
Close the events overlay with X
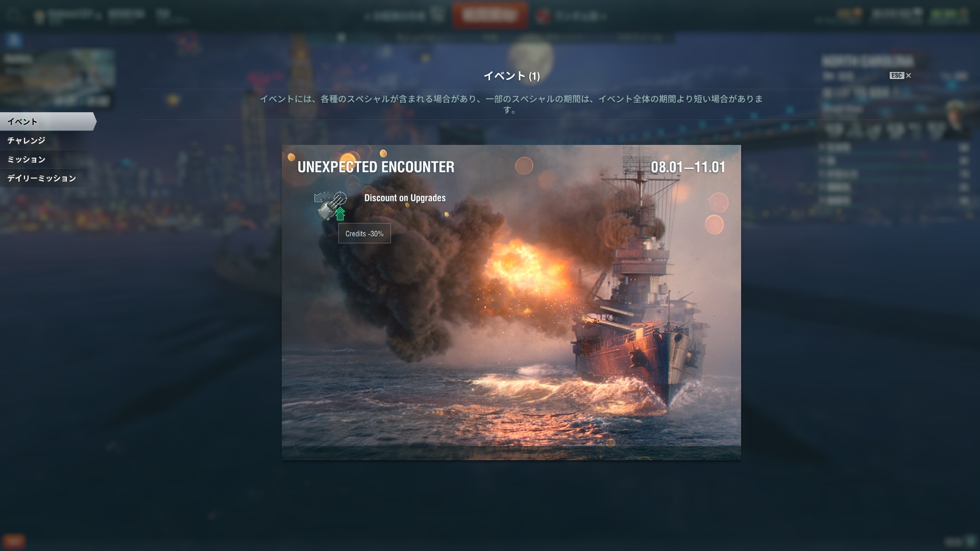[x=908, y=76]
